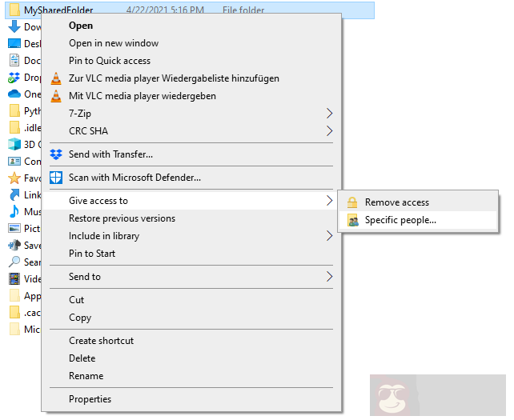Expand the Send to submenu arrow

coord(329,277)
